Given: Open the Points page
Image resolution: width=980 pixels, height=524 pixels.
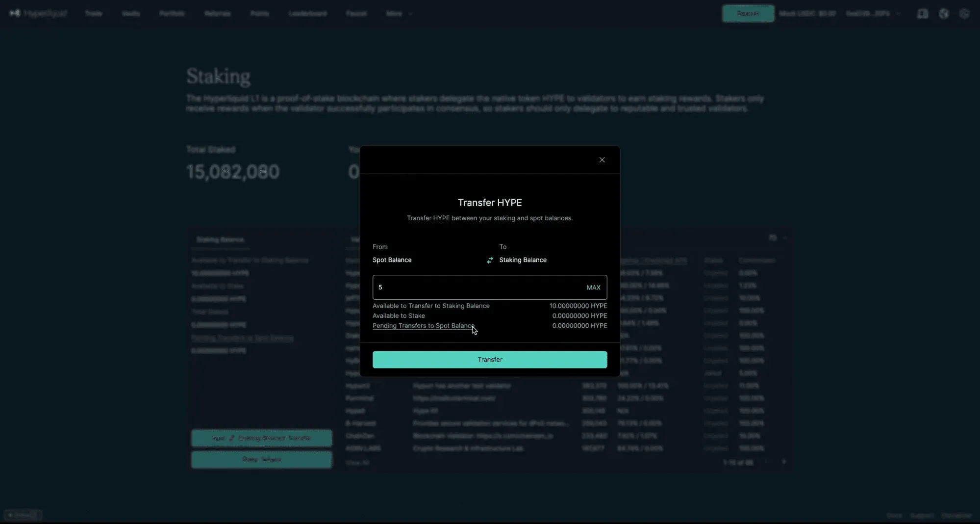Looking at the screenshot, I should 259,14.
